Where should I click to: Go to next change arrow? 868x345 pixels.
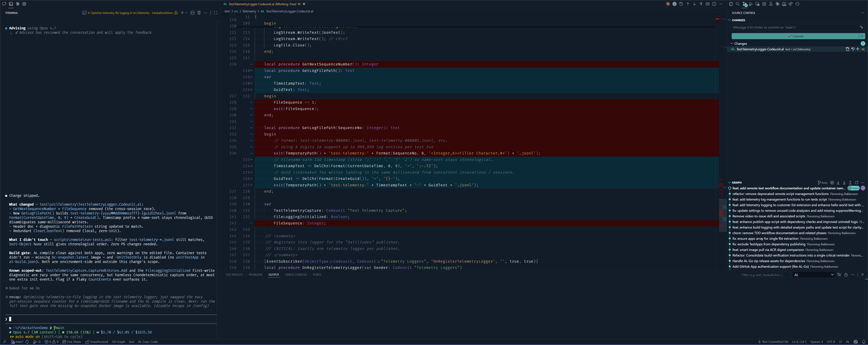click(x=694, y=4)
